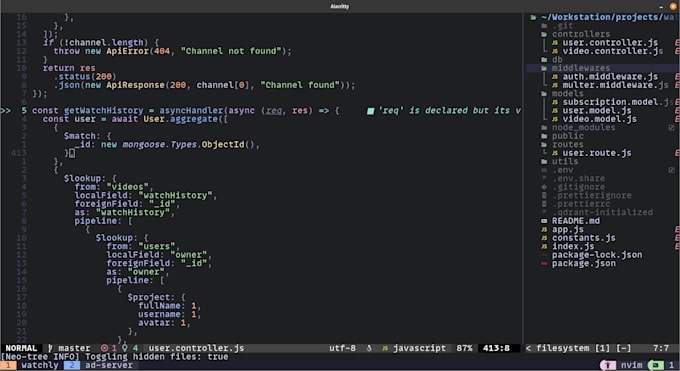Image resolution: width=680 pixels, height=371 pixels.
Task: Open video.model.js file
Action: [x=599, y=119]
